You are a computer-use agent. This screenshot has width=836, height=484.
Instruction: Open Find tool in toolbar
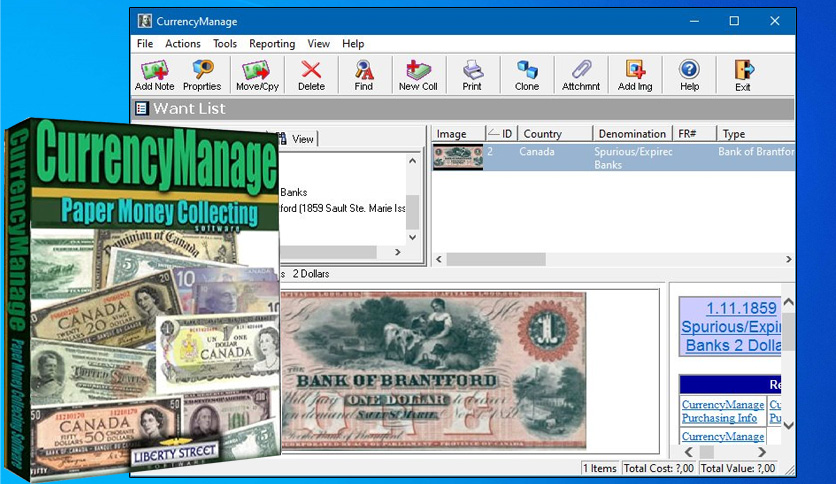(364, 75)
